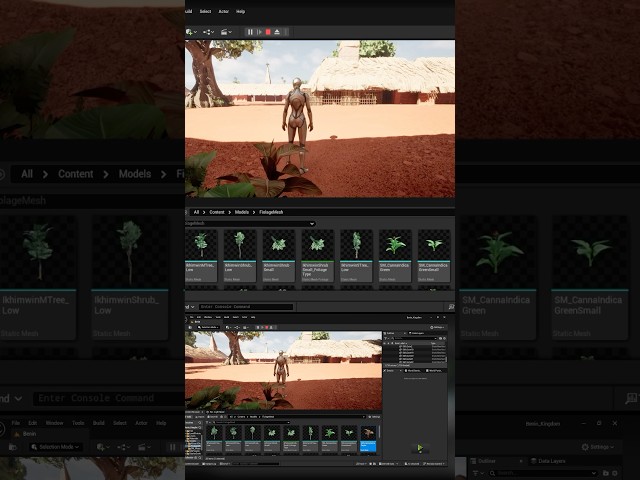Select enlarged IkhimwinShrub Small static mesh thumbnail

pyautogui.click(x=278, y=256)
